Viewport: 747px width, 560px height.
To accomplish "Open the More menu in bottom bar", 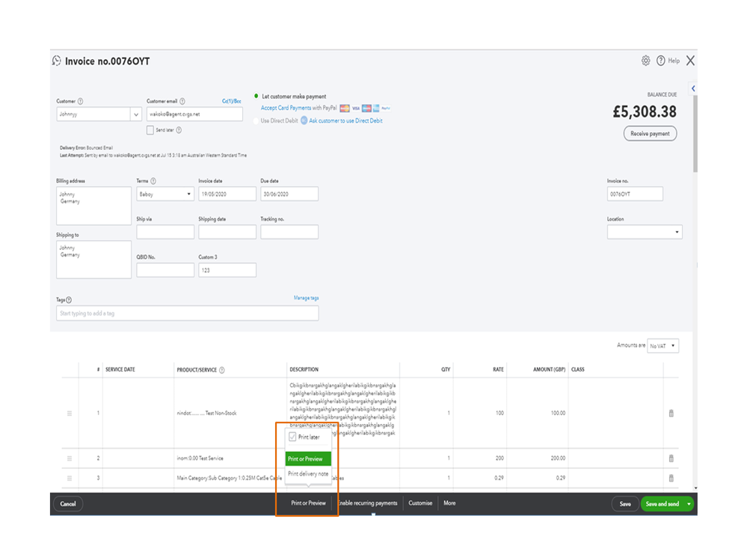I will pos(449,503).
